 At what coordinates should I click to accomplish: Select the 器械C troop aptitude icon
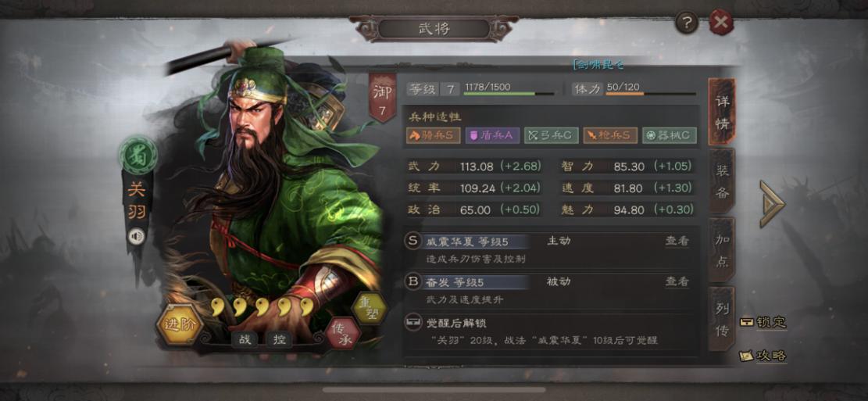click(x=669, y=136)
